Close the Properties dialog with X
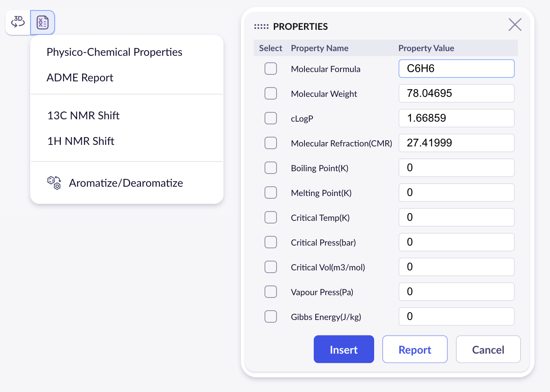The width and height of the screenshot is (550, 392). 515,25
